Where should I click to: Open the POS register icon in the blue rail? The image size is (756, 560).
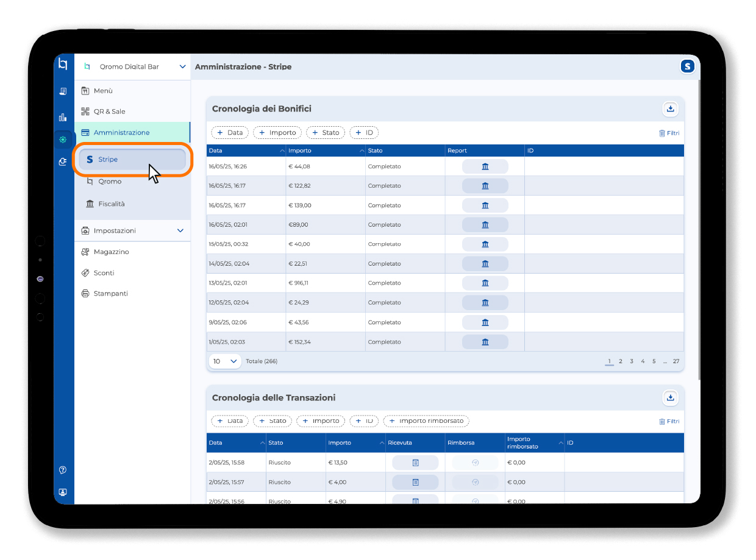63,92
